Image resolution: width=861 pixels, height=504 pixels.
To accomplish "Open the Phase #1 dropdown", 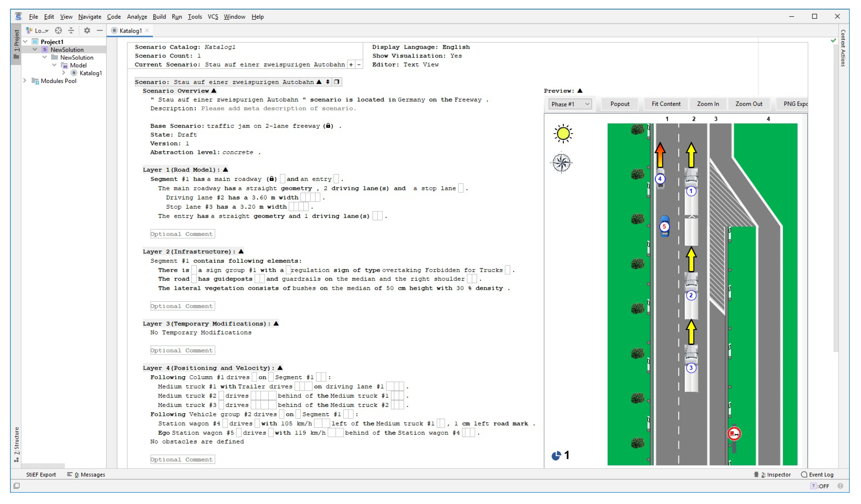I will 570,104.
